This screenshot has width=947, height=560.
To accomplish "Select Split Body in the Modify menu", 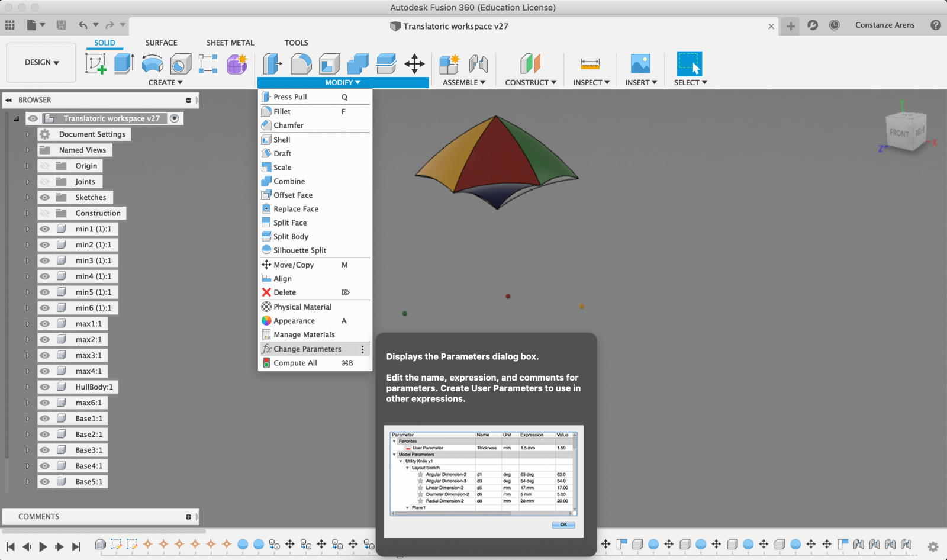I will tap(291, 237).
